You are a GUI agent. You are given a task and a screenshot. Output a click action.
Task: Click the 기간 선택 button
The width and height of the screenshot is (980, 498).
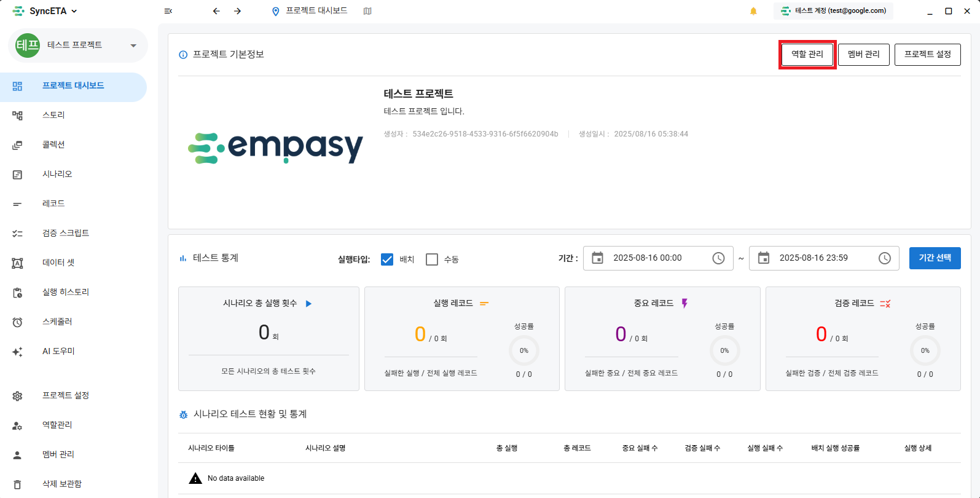coord(935,258)
